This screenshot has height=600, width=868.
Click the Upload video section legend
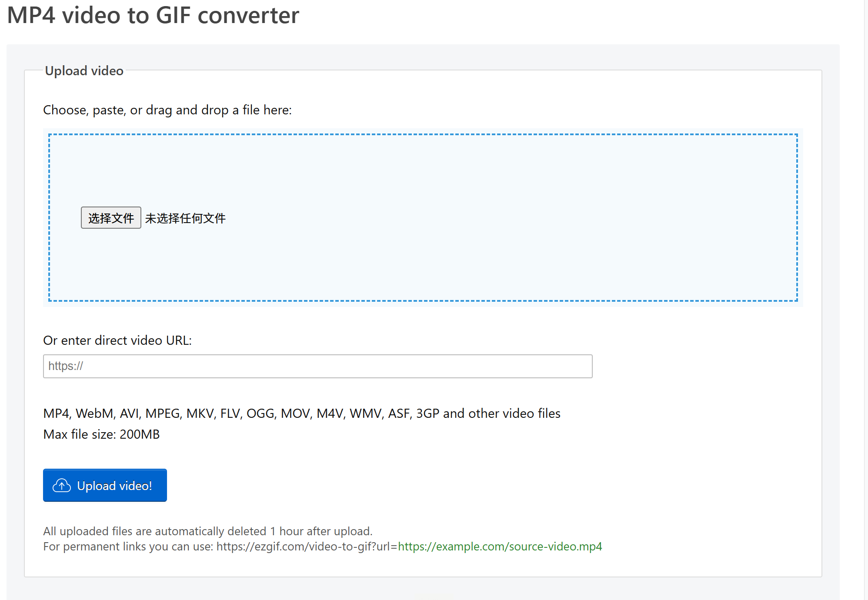(84, 71)
